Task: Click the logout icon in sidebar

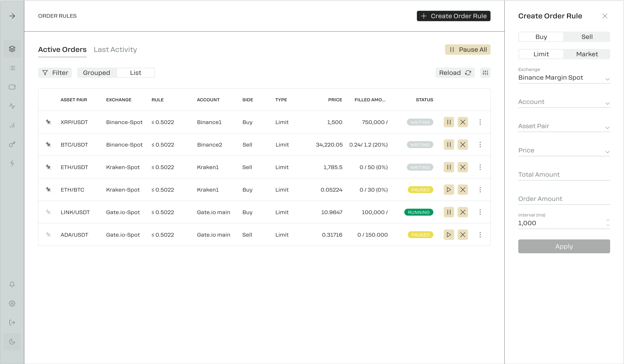Action: [12, 323]
